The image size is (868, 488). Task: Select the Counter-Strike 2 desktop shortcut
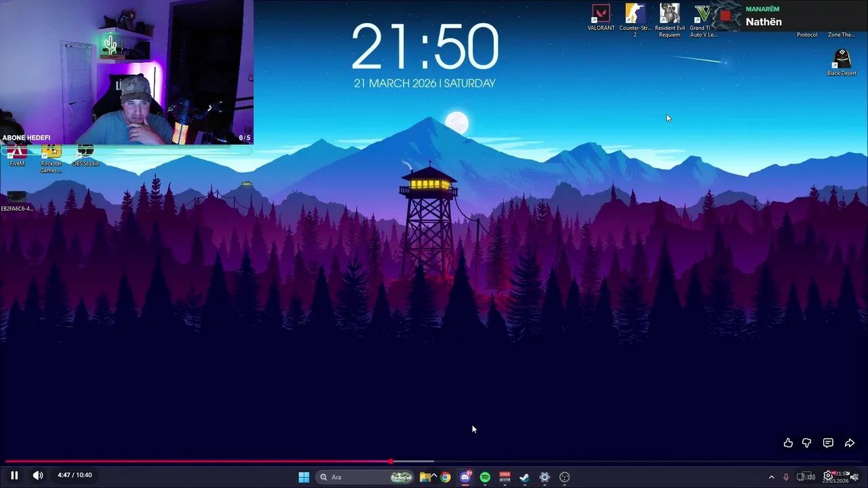[635, 20]
